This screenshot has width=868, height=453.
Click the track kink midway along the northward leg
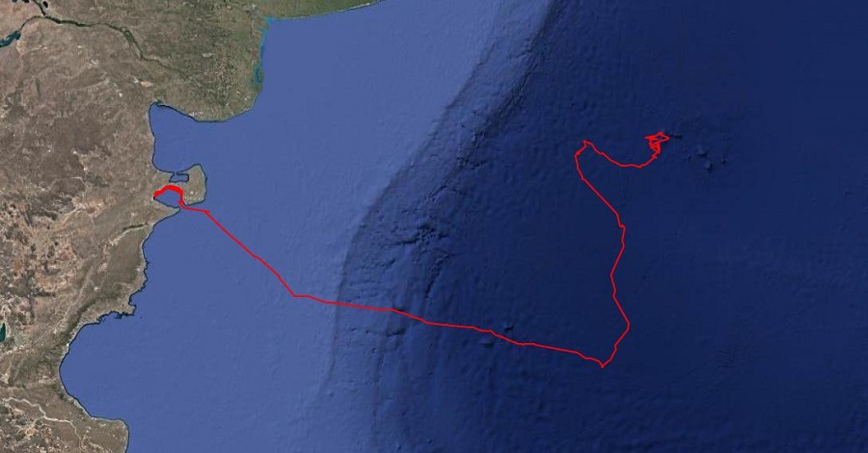pos(622,226)
